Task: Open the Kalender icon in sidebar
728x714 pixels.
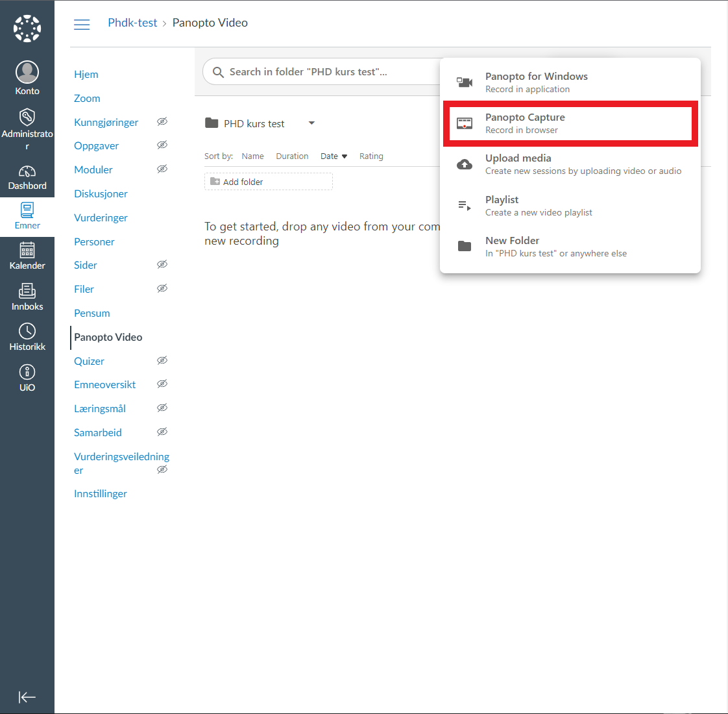Action: click(x=27, y=250)
